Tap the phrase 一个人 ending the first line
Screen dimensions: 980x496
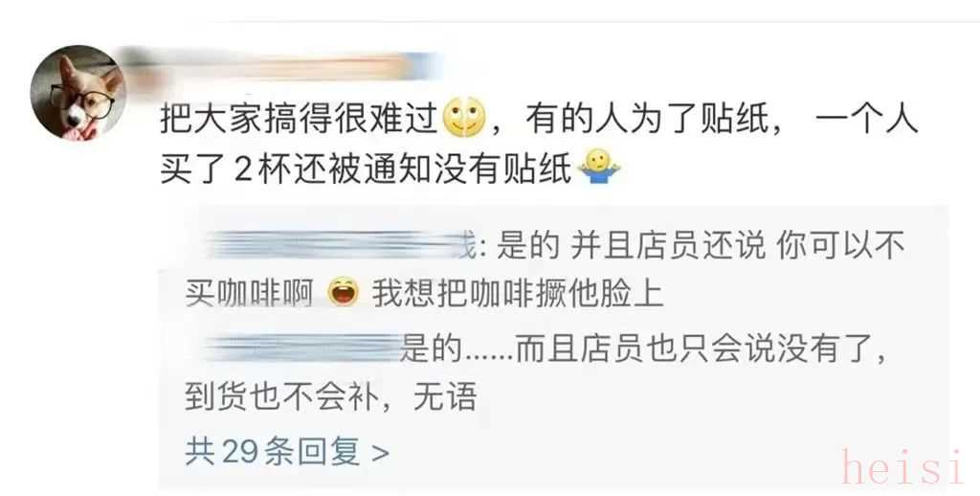coord(867,118)
